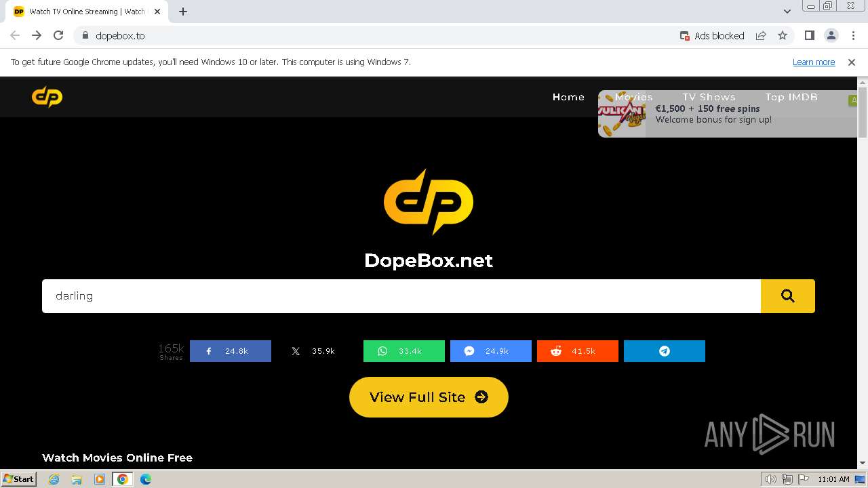Share on Reddit with 41.5k shares
The image size is (868, 488).
(x=578, y=351)
